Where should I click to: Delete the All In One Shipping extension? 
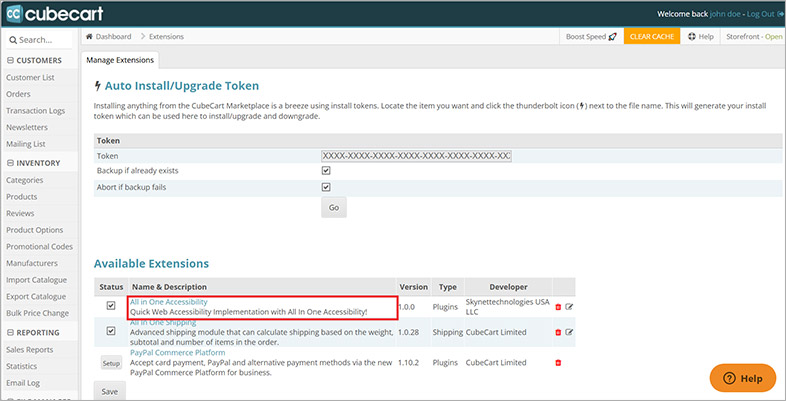coord(557,334)
